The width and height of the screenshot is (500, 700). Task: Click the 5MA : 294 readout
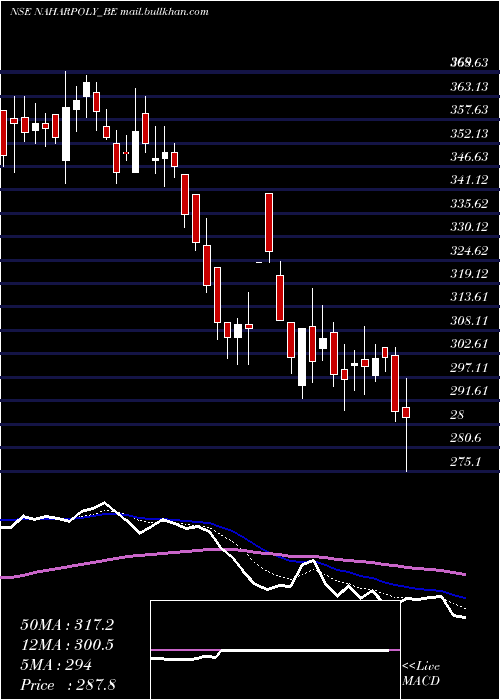(x=56, y=665)
